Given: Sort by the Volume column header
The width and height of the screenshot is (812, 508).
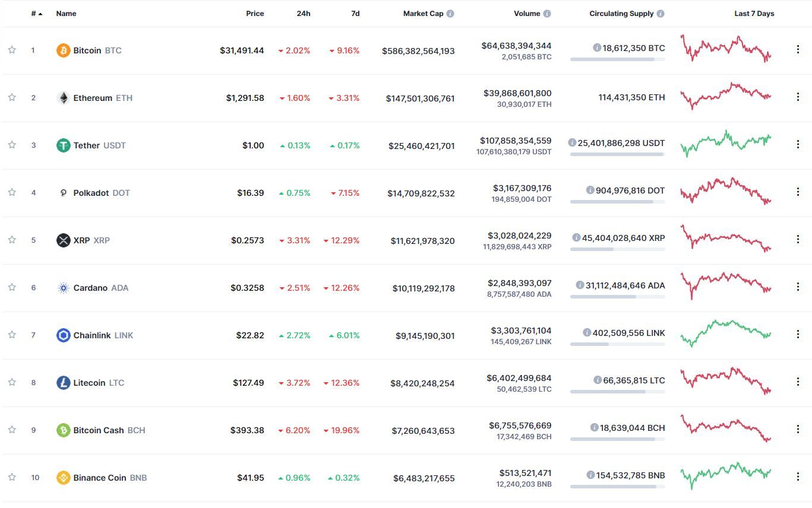Looking at the screenshot, I should pyautogui.click(x=527, y=14).
